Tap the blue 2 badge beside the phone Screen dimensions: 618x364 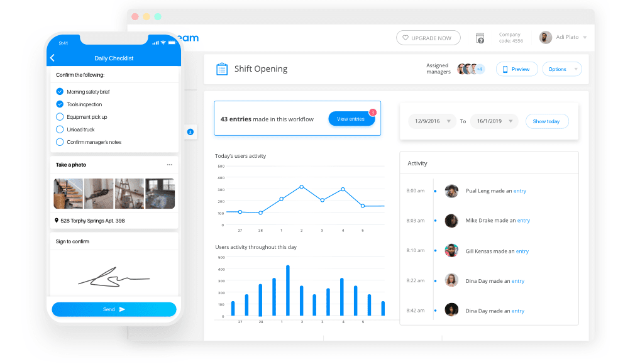(190, 132)
